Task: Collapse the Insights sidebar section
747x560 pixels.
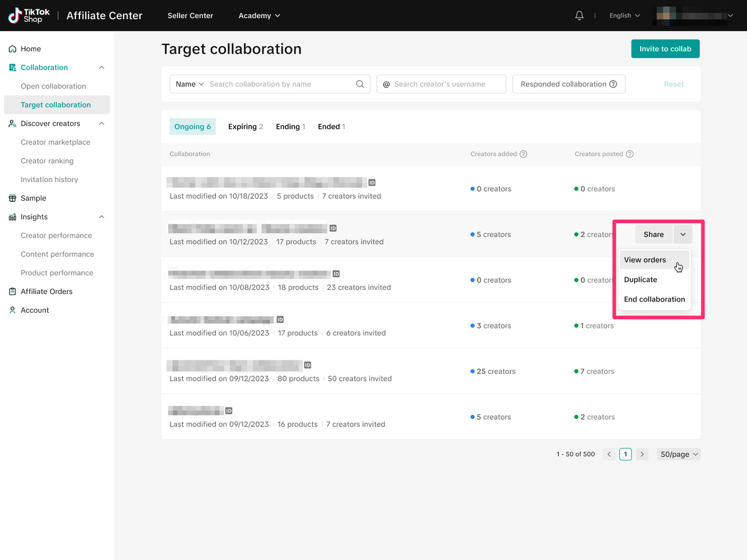Action: click(x=102, y=217)
